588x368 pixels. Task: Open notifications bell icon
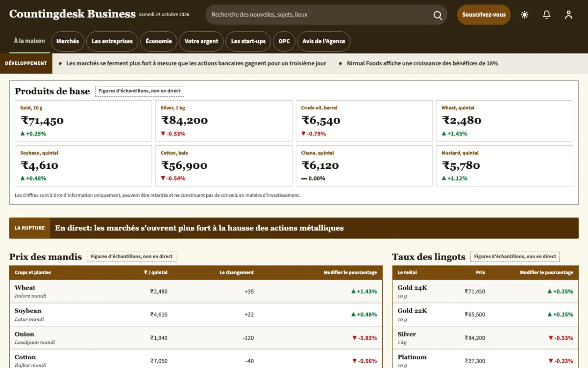(x=547, y=15)
